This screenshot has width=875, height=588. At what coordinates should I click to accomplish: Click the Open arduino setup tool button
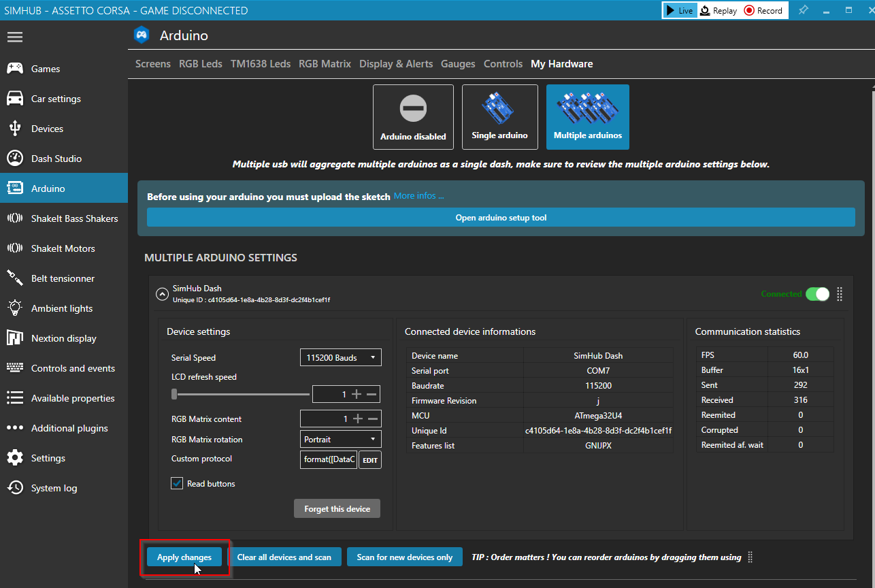501,217
